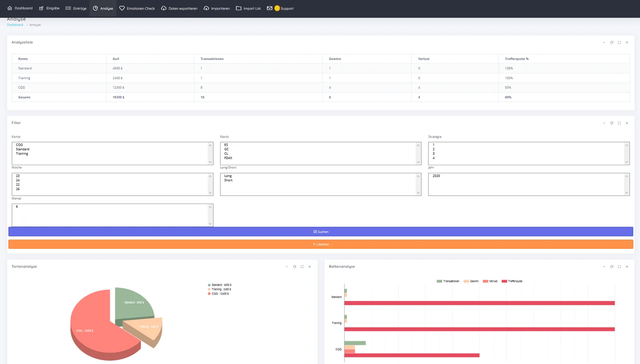Collapse the Tortenanalyse panel
The image size is (640, 364).
(x=287, y=267)
